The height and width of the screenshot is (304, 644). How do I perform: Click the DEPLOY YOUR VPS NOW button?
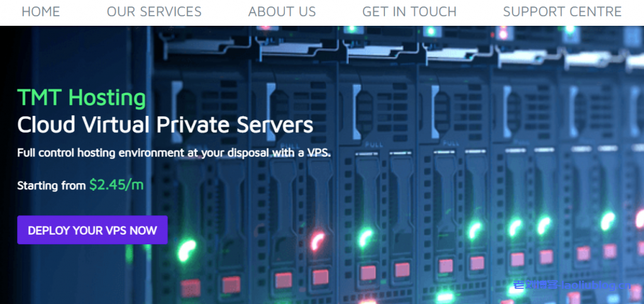click(x=92, y=230)
